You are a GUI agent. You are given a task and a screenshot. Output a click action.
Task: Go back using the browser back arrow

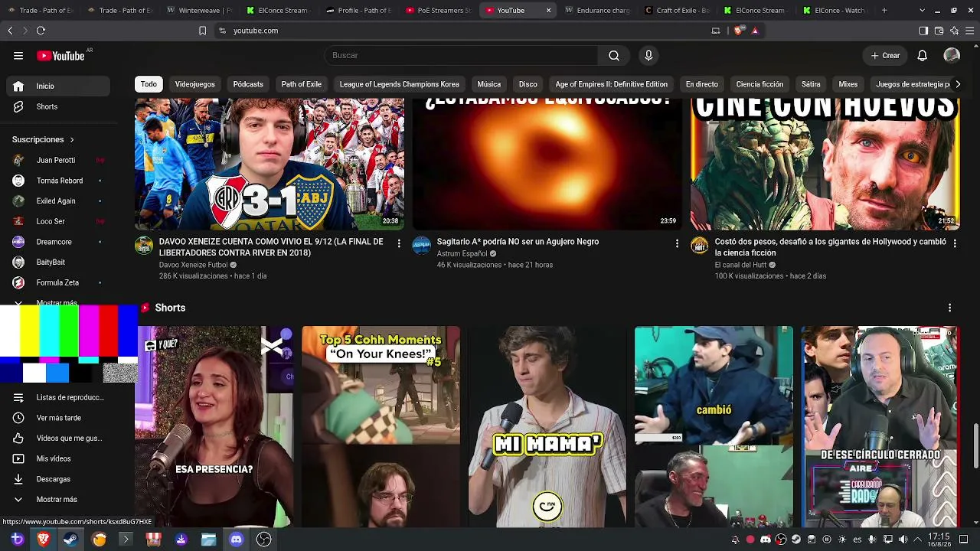(x=10, y=31)
